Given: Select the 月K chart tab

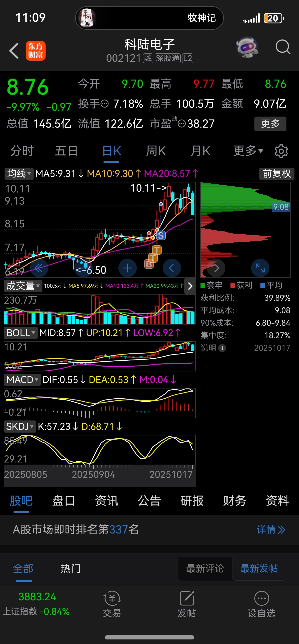Looking at the screenshot, I should pos(200,151).
